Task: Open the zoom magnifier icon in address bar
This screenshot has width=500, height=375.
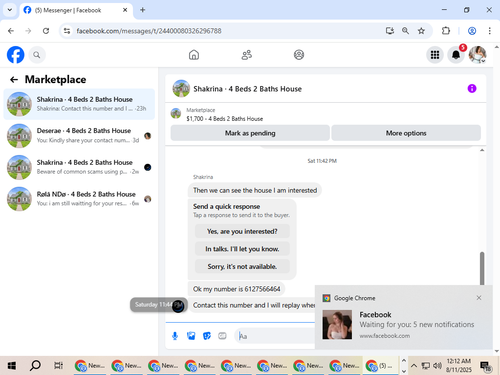Action: pyautogui.click(x=405, y=31)
